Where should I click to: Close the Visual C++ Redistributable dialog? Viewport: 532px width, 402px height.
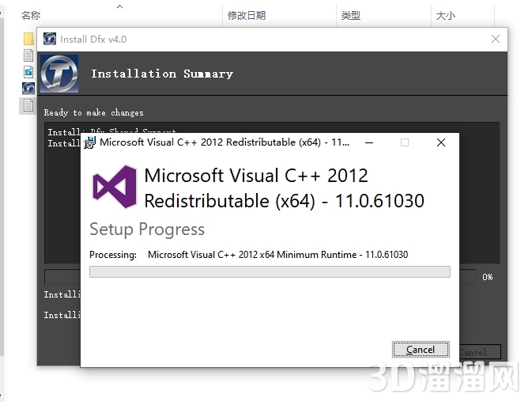click(x=441, y=142)
